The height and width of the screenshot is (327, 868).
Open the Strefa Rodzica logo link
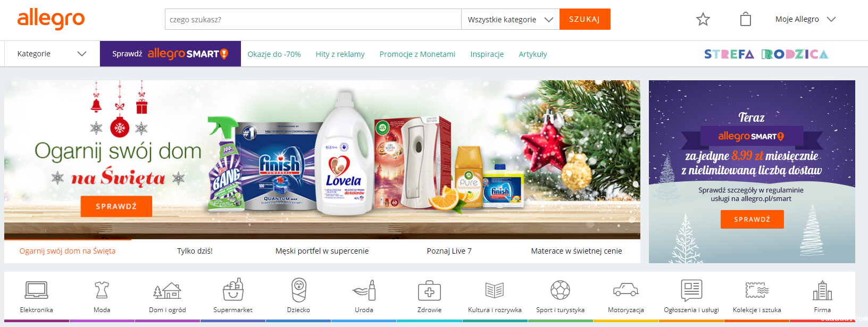point(766,54)
